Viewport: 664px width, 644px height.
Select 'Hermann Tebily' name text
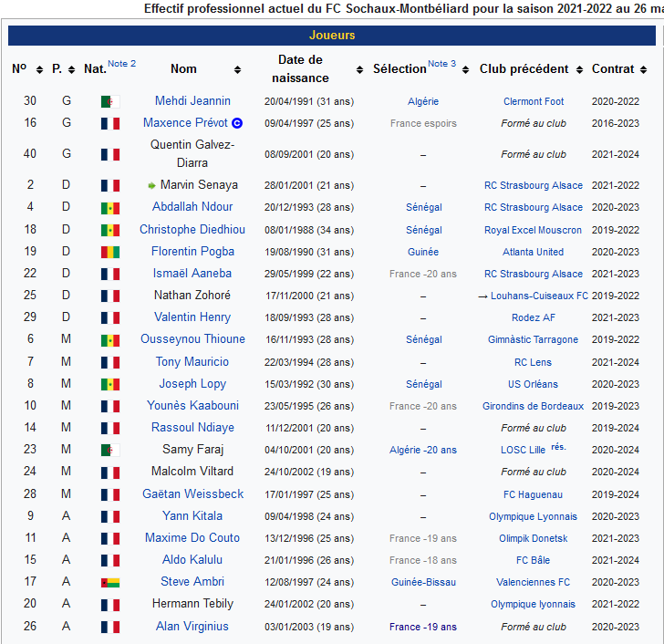tap(192, 604)
